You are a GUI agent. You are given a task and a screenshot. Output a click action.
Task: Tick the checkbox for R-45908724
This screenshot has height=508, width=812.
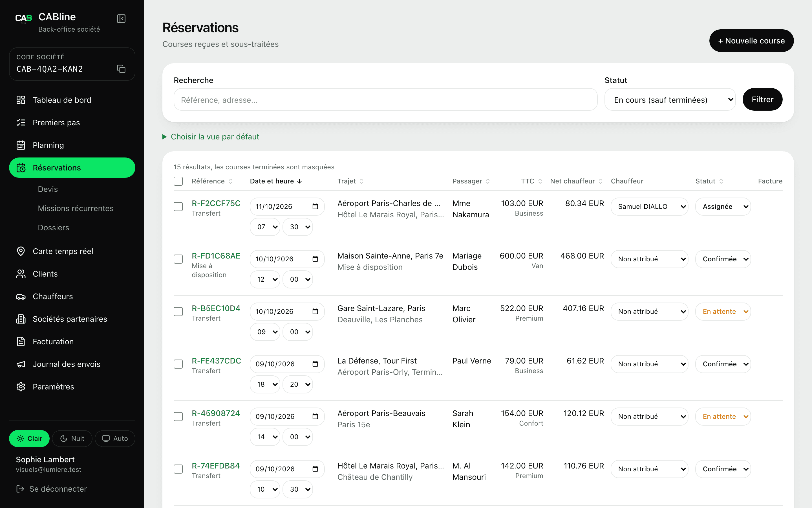(178, 416)
